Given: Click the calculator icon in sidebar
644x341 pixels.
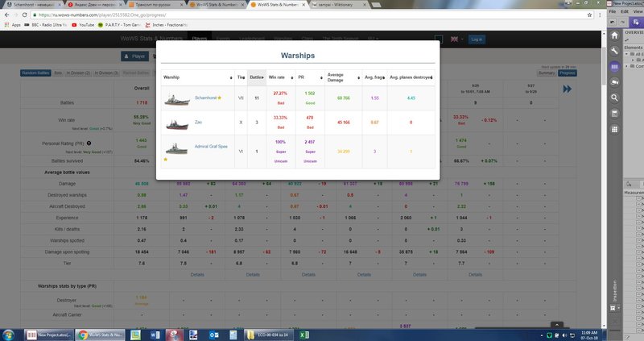Looking at the screenshot, I should tap(614, 113).
